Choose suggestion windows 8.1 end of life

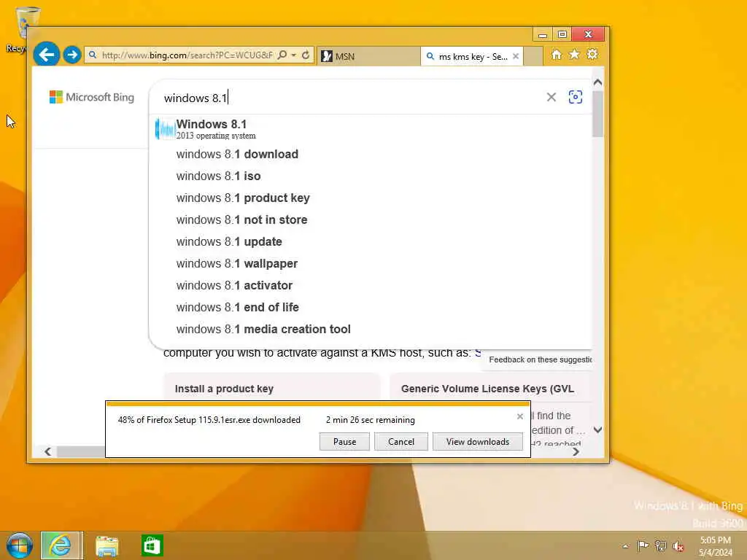click(x=371, y=308)
